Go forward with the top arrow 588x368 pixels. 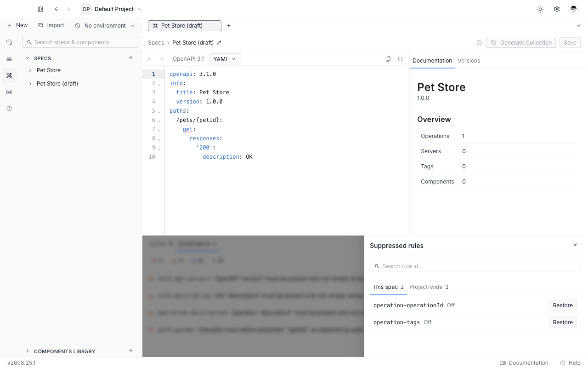tap(68, 9)
